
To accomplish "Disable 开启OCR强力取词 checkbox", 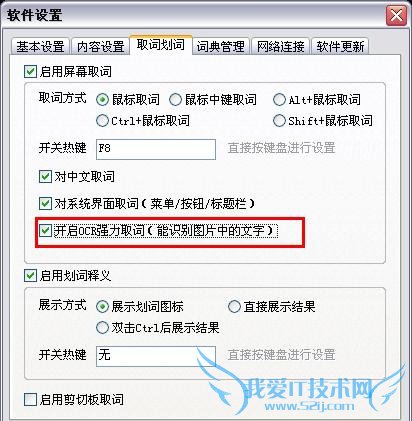I will (x=45, y=230).
